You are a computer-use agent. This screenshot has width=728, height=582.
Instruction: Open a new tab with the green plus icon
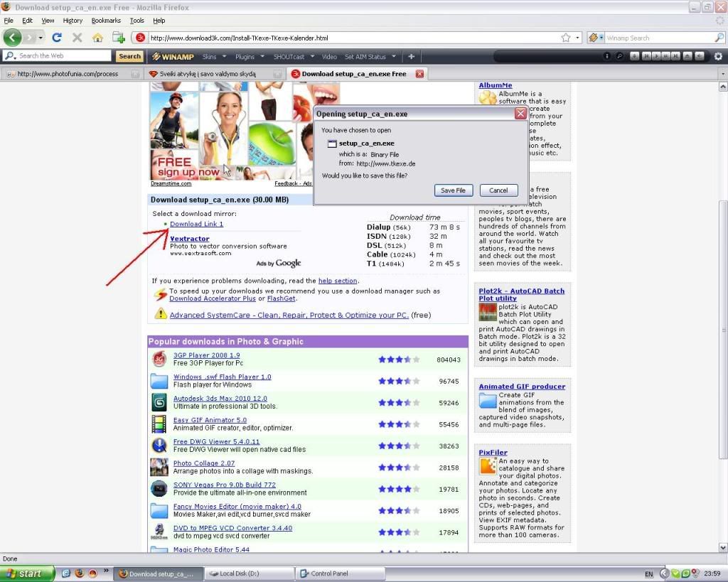[119, 38]
